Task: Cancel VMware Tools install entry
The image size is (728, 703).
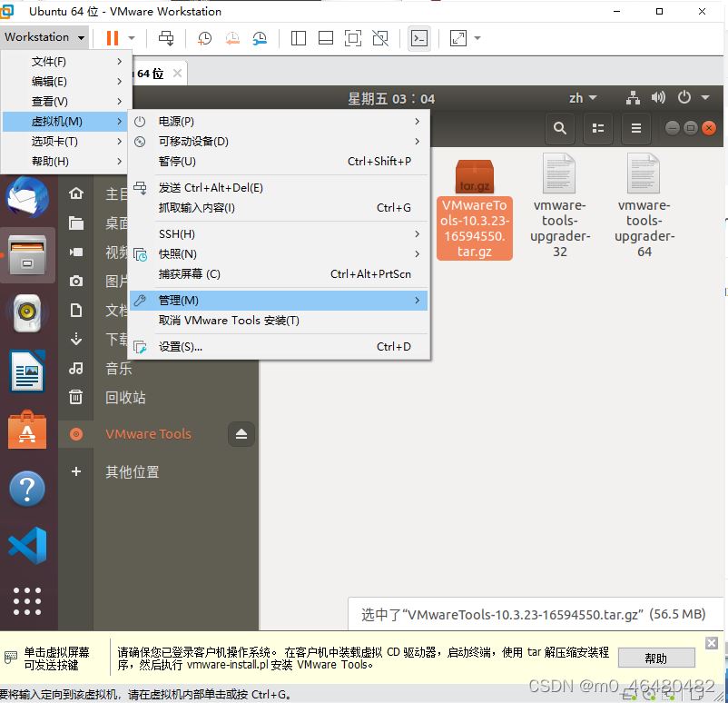Action: click(x=279, y=320)
